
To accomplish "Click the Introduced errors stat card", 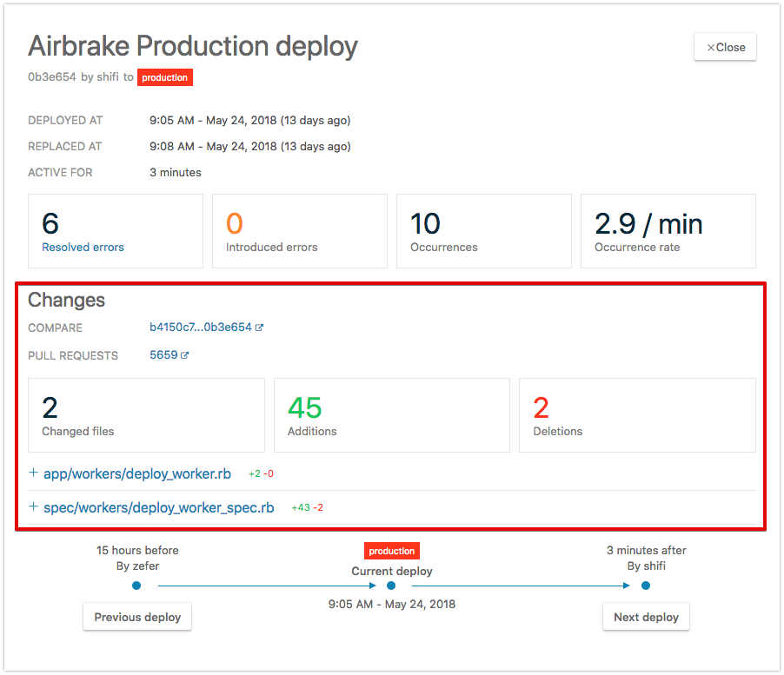I will coord(300,231).
